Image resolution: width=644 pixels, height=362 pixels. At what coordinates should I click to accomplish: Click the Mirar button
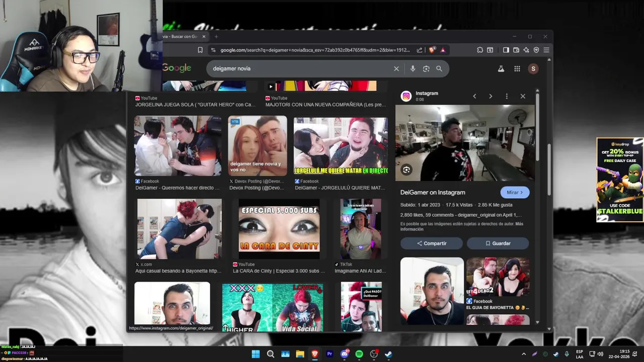click(515, 192)
